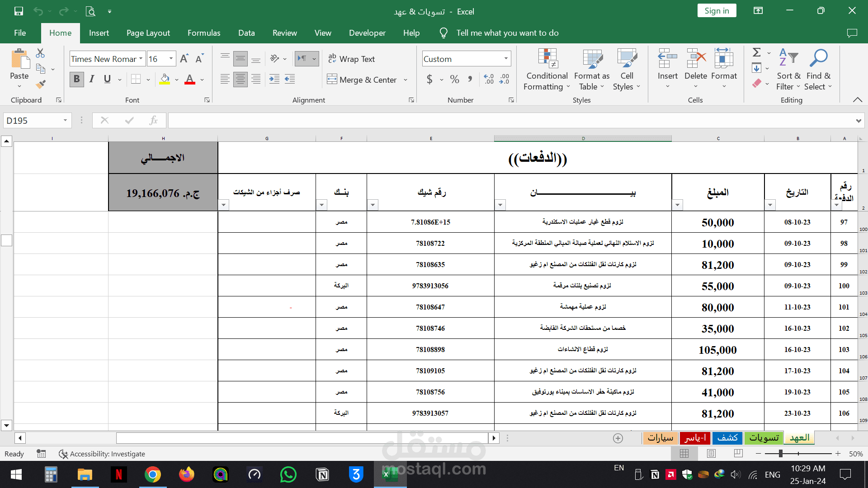Click the Sign in button

(717, 10)
